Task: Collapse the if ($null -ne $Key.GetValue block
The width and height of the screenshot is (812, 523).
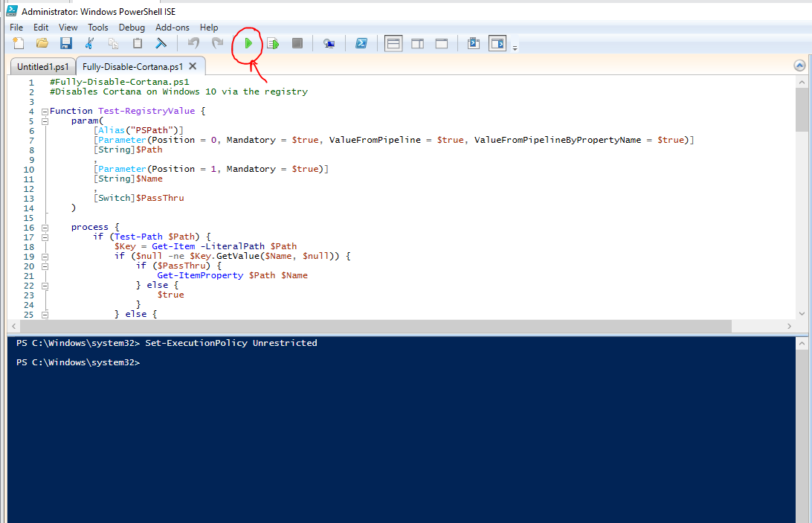Action: (45, 257)
